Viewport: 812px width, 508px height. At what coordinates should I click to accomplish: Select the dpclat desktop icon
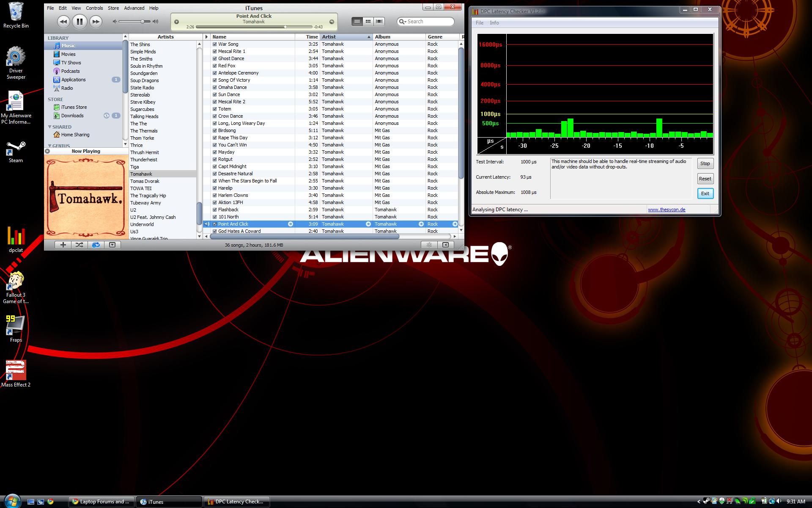(16, 239)
